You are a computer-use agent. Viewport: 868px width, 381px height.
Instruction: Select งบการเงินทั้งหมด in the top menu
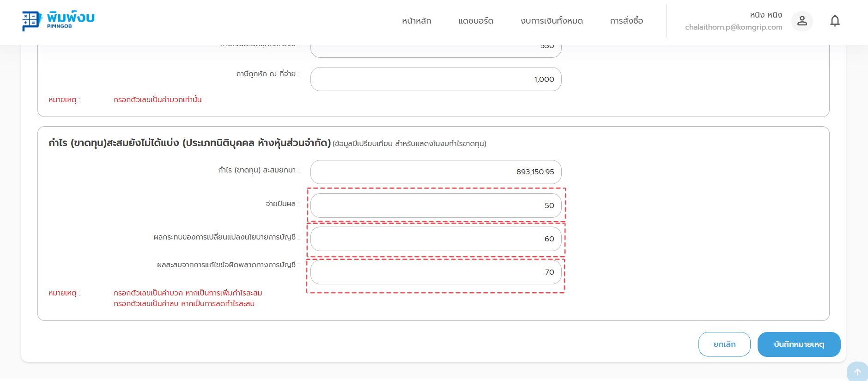(x=551, y=21)
